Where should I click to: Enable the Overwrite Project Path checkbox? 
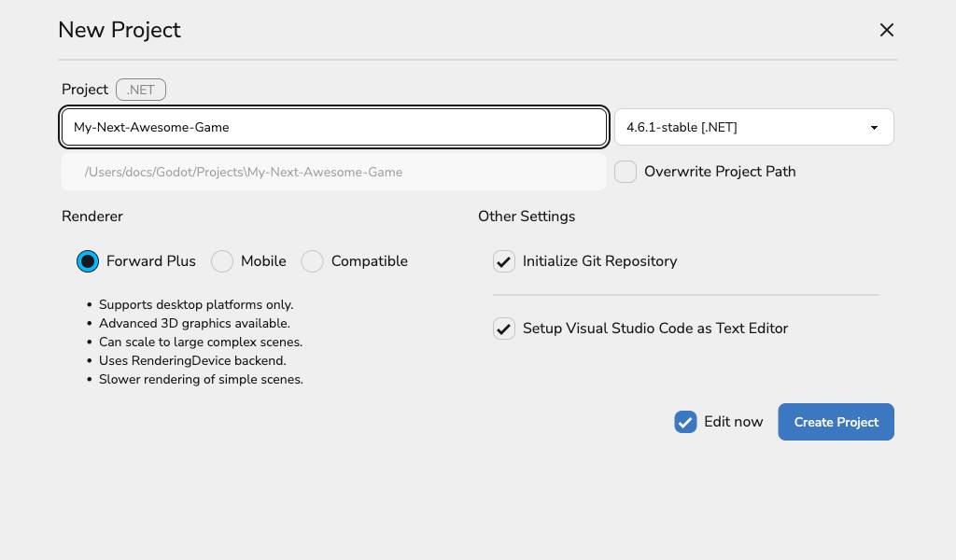(626, 172)
